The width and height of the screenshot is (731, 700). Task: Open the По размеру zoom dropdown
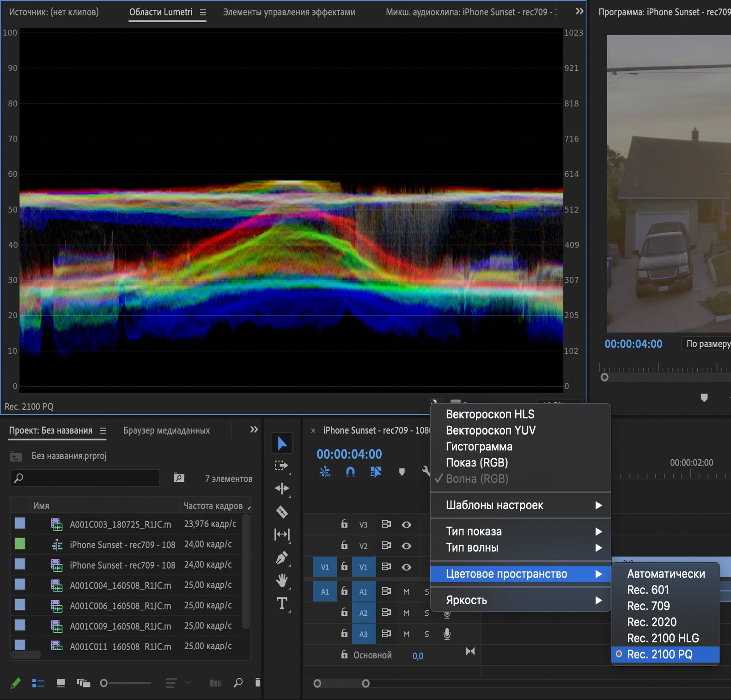pos(707,344)
